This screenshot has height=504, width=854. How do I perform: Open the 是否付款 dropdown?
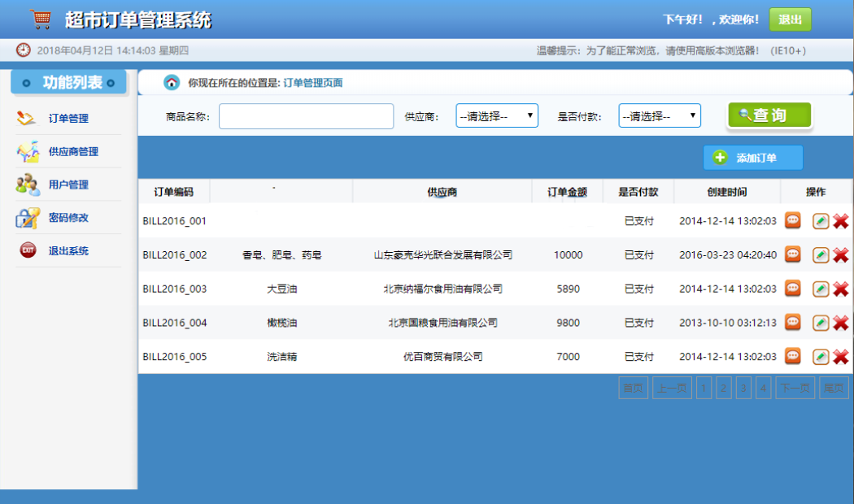tap(660, 116)
